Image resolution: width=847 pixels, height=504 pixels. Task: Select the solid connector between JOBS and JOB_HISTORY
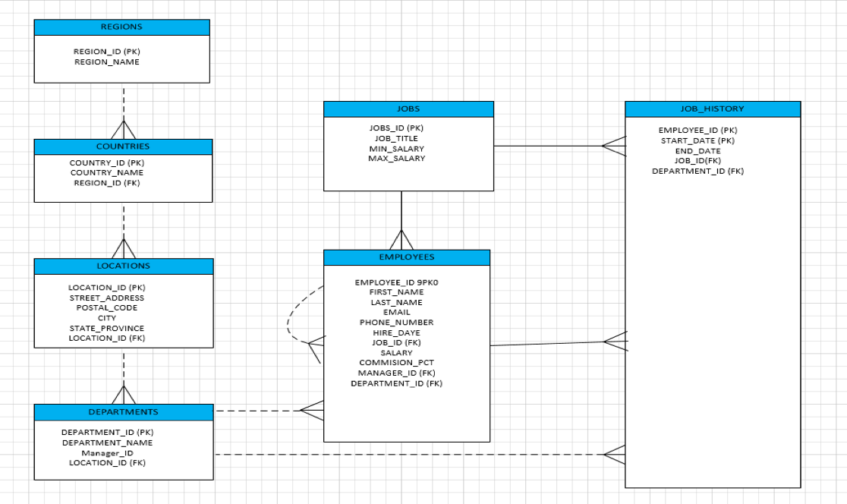[x=546, y=146]
